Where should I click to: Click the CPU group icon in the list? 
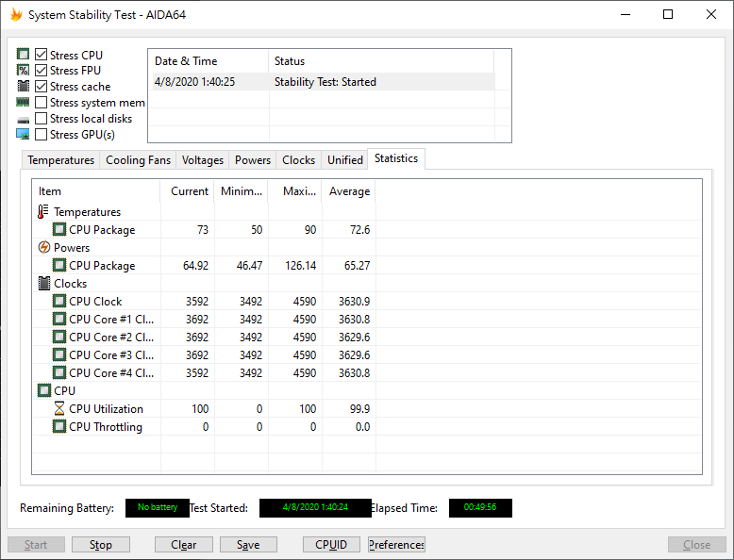coord(44,390)
